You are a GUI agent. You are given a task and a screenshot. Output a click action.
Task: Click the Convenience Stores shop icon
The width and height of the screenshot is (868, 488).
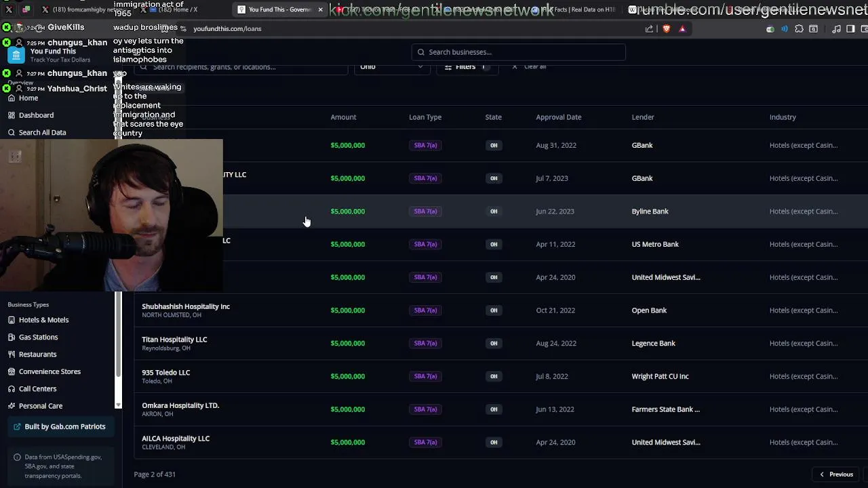click(x=12, y=371)
